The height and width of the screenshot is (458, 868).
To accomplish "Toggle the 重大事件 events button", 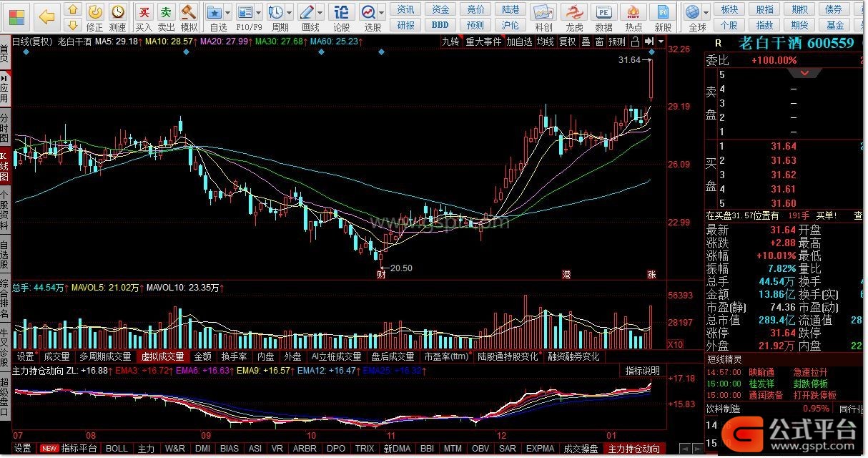I will point(484,42).
